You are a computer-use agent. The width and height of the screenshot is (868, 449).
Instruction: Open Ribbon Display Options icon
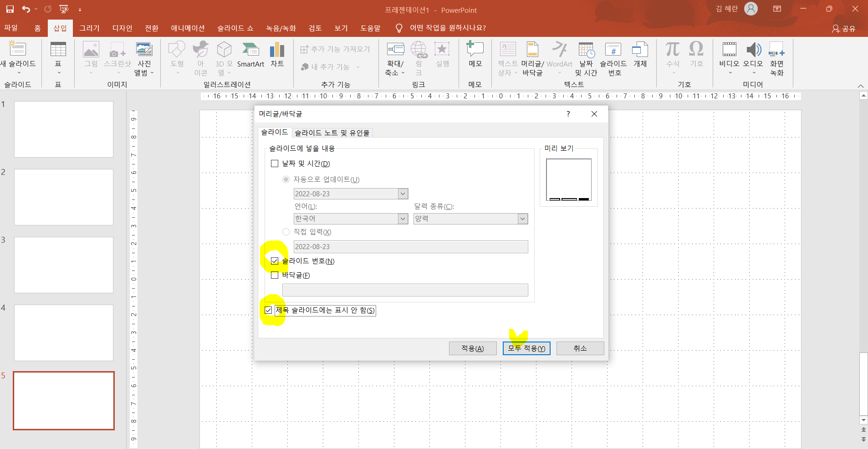click(x=777, y=9)
